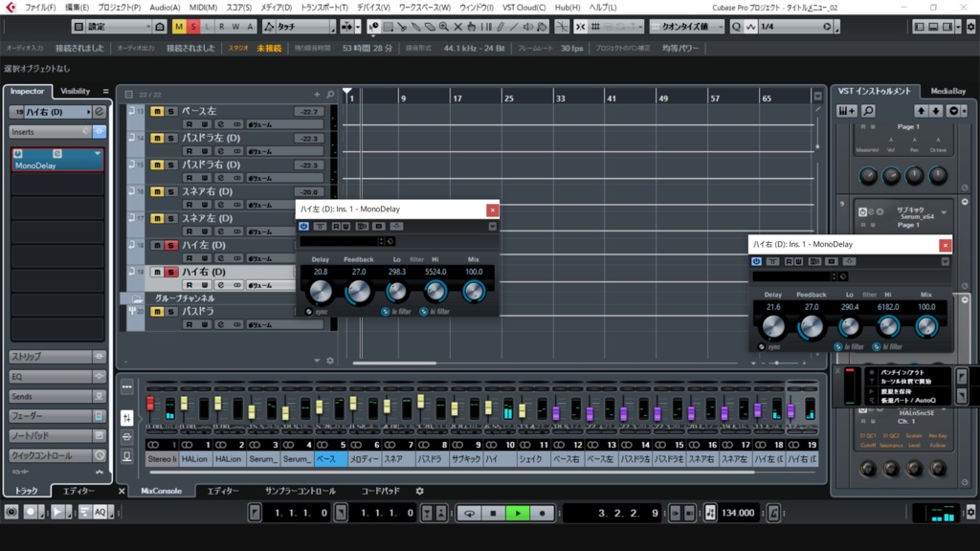Image resolution: width=980 pixels, height=551 pixels.
Task: Select the Object Selection arrow tool
Action: pyautogui.click(x=374, y=27)
